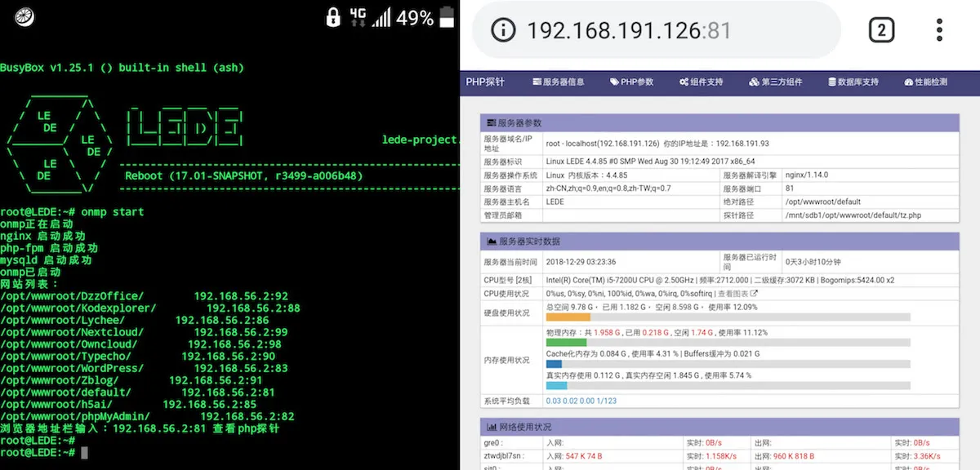
Task: Click the /opt/wwwroot/Kodexplorer/ line in terminal
Action: [x=150, y=308]
